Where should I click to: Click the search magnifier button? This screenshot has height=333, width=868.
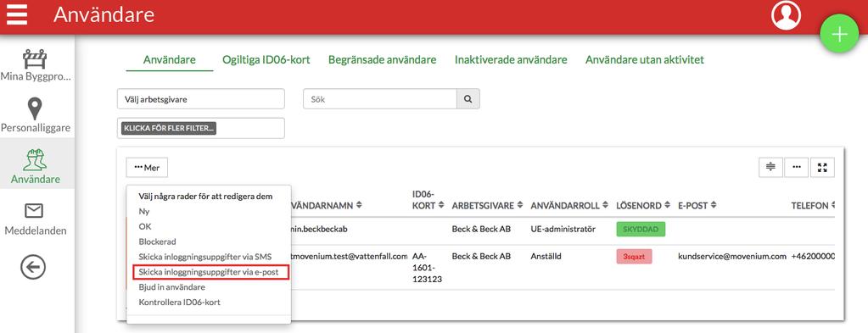pyautogui.click(x=468, y=99)
